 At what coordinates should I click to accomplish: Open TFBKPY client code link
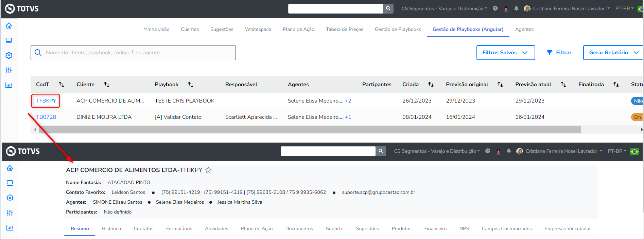(x=46, y=101)
